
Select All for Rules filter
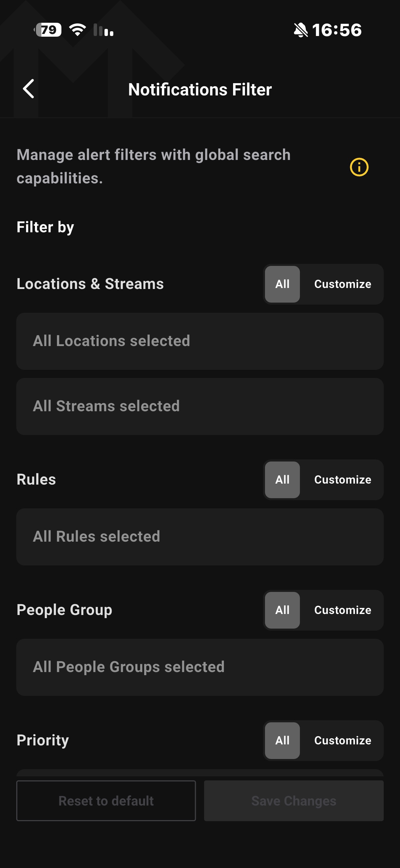coord(282,480)
